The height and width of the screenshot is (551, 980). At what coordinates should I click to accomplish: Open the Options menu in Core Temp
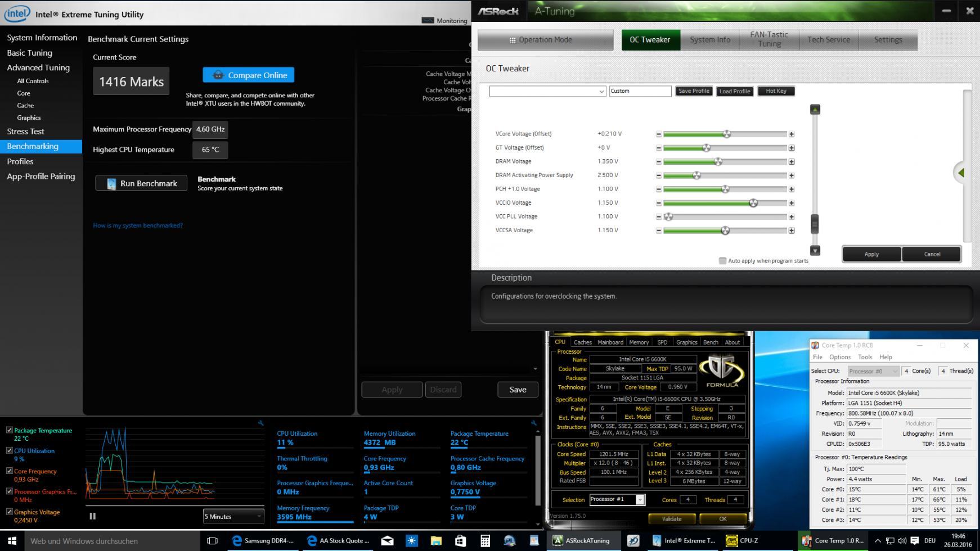[839, 357]
